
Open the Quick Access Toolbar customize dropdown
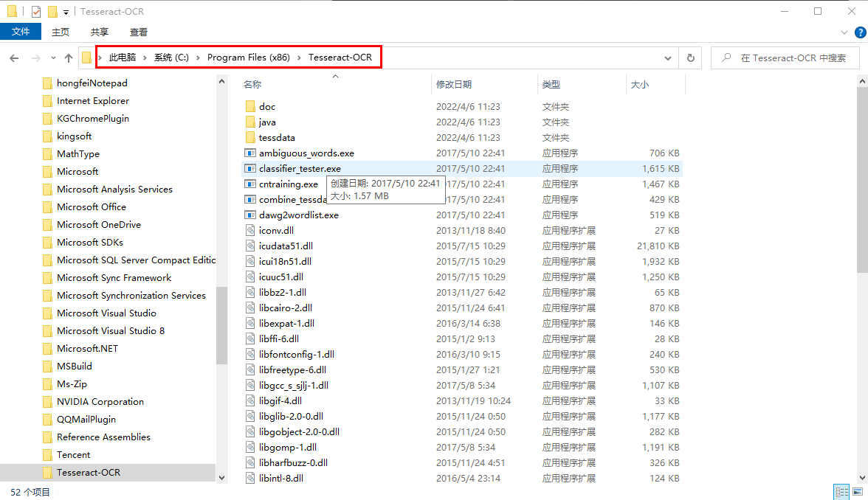point(66,12)
